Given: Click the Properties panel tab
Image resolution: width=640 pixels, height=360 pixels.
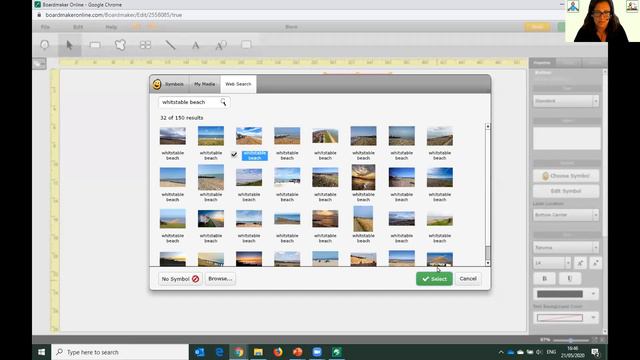Looking at the screenshot, I should (542, 63).
